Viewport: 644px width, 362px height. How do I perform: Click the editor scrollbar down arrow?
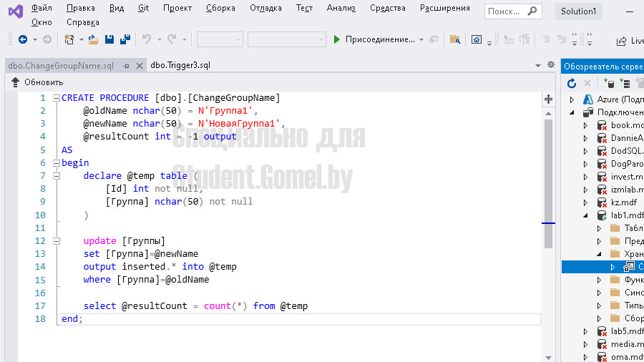(x=548, y=358)
